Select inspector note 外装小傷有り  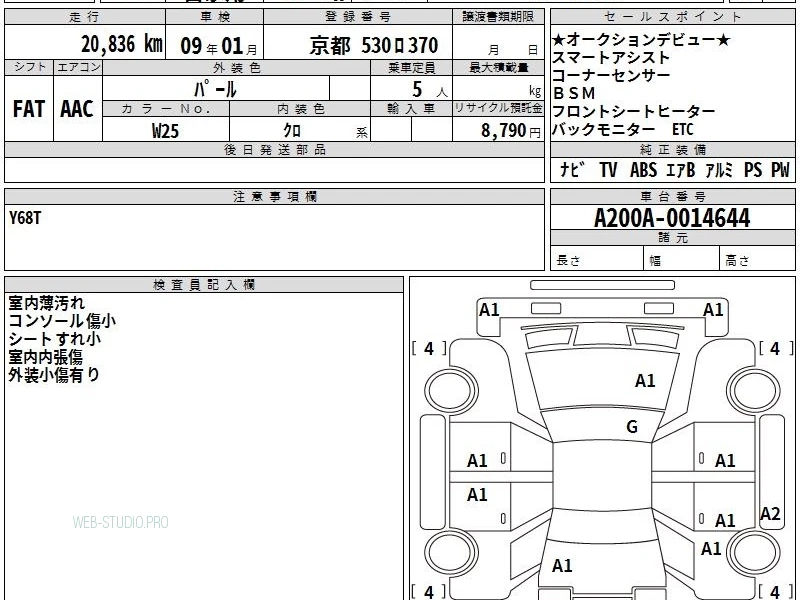coord(54,375)
